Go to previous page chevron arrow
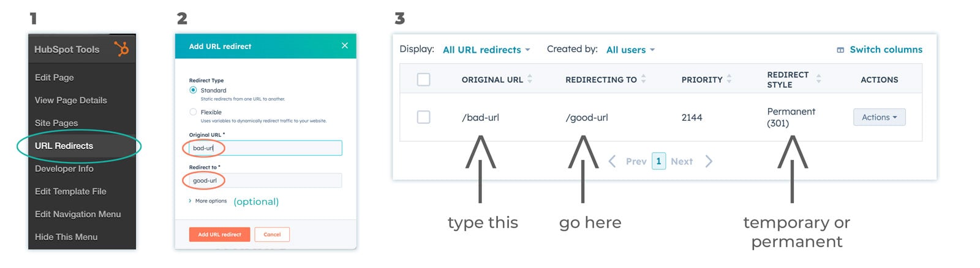This screenshot has width=980, height=268. 612,161
